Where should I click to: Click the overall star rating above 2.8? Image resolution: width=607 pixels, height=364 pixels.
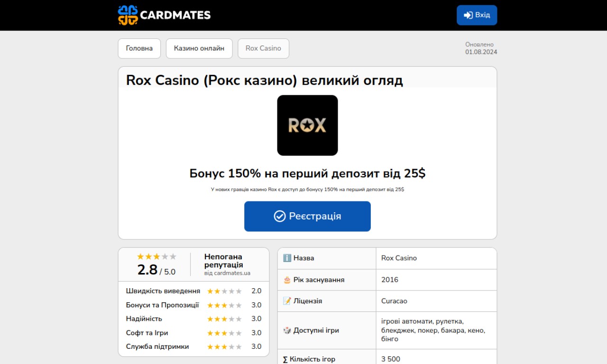156,256
